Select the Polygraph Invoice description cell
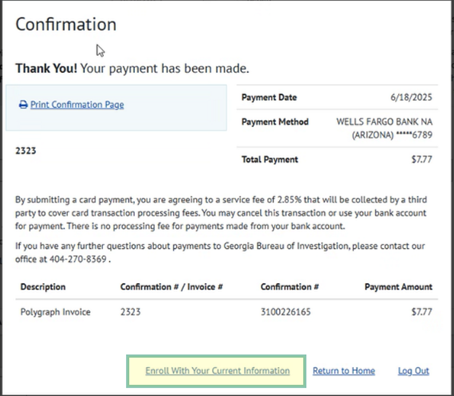Image resolution: width=454 pixels, height=396 pixels. click(x=55, y=312)
